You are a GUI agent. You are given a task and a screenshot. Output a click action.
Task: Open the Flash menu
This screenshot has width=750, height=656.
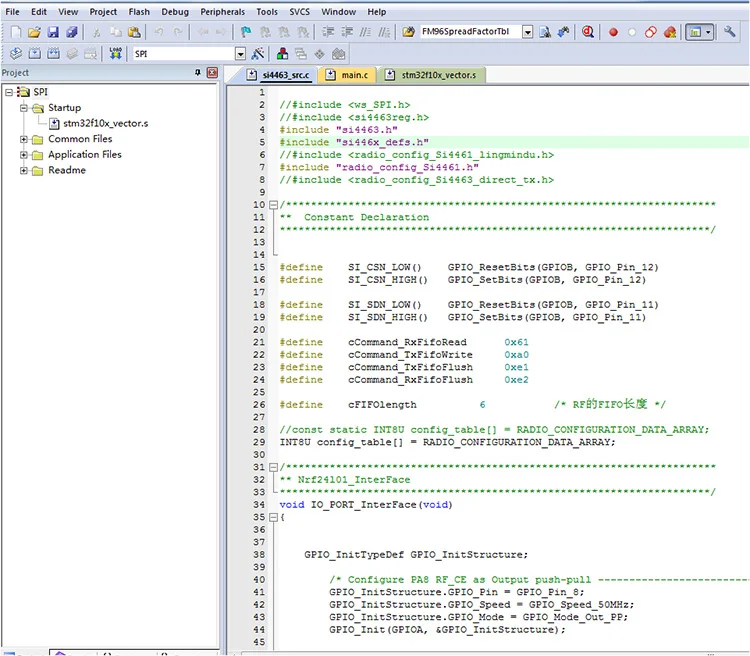pyautogui.click(x=139, y=11)
